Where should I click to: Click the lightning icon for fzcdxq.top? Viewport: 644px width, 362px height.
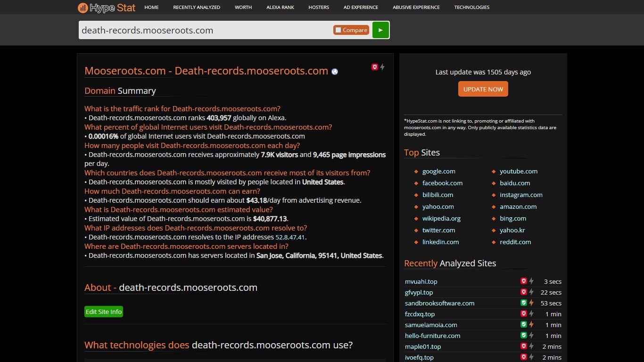point(531,313)
